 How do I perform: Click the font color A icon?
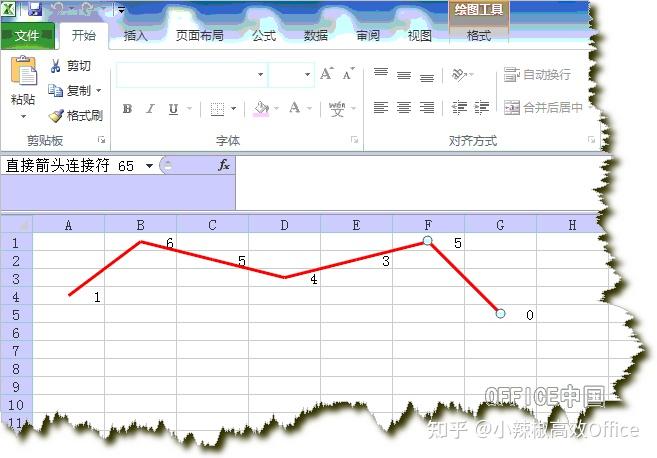pyautogui.click(x=295, y=108)
